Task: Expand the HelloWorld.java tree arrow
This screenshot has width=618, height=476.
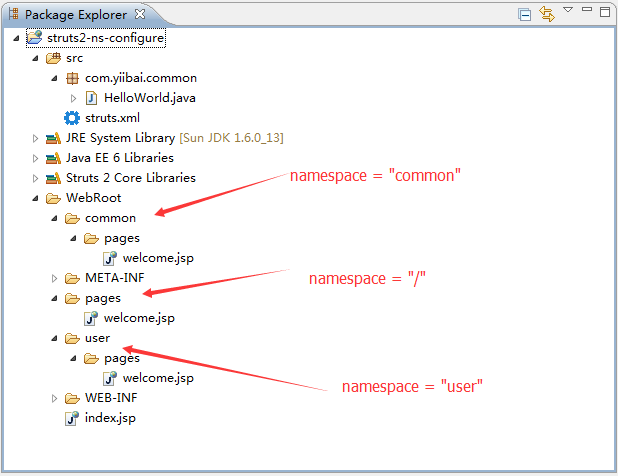Action: [x=74, y=98]
